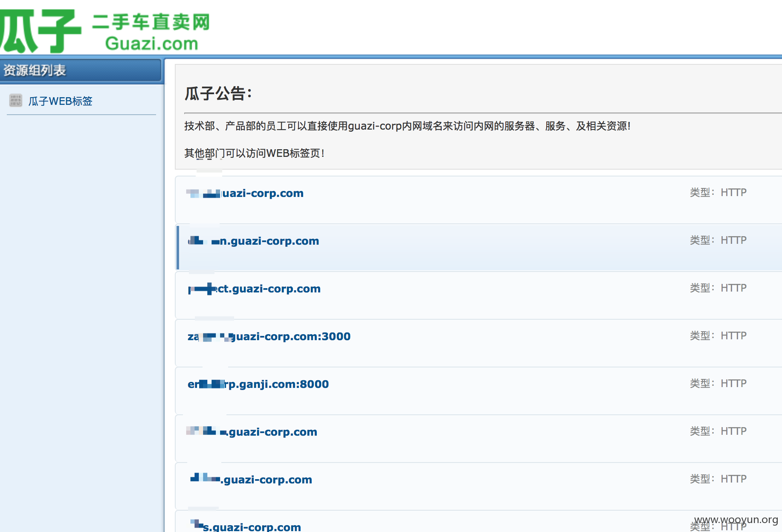The height and width of the screenshot is (532, 782).
Task: Click 类型: HTTP in the guazi-corp.com:3000 row
Action: [x=718, y=336]
